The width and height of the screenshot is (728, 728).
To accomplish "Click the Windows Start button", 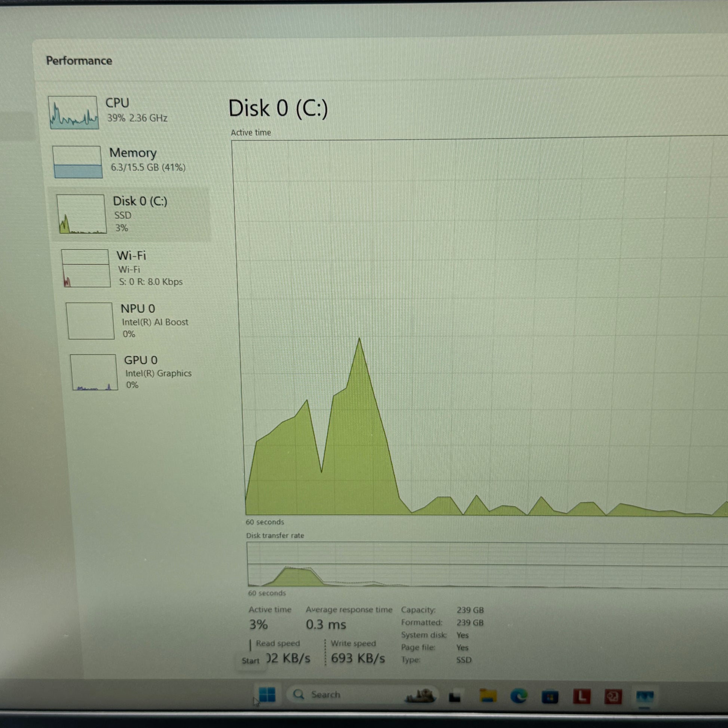I will (x=267, y=694).
